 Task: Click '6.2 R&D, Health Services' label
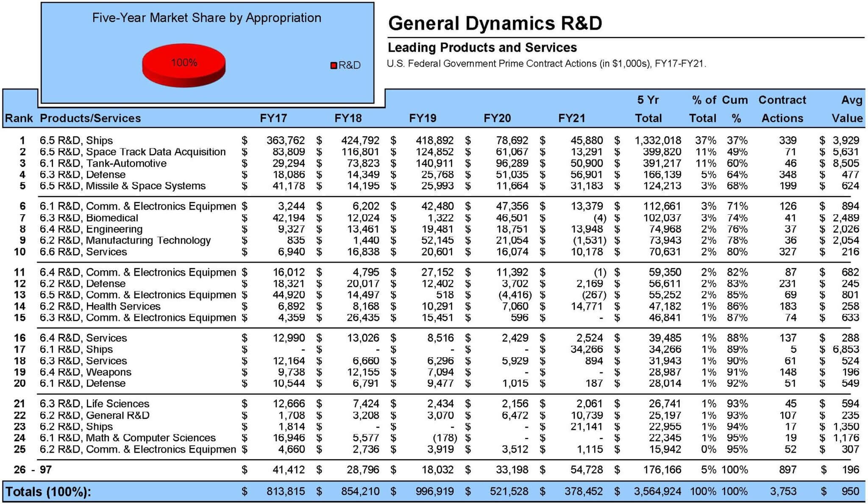coord(100,306)
